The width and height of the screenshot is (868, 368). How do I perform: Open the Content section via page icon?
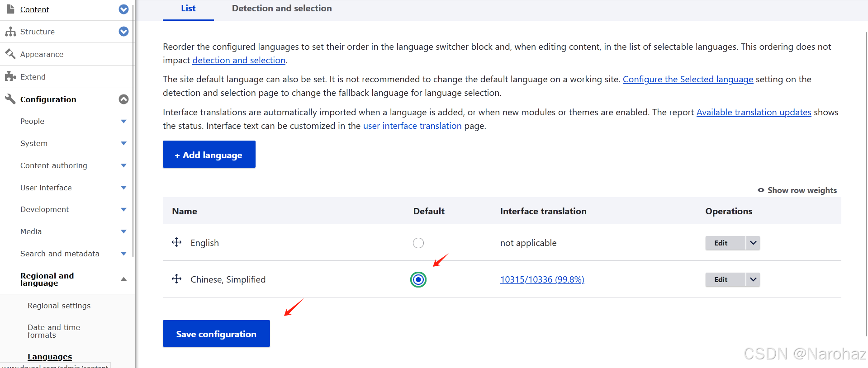[x=10, y=9]
